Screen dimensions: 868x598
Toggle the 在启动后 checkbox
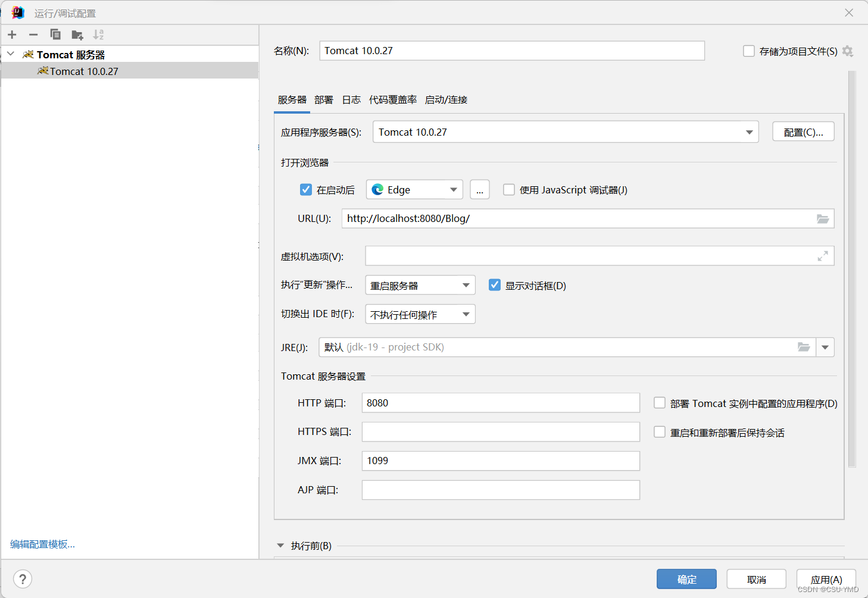(x=306, y=190)
